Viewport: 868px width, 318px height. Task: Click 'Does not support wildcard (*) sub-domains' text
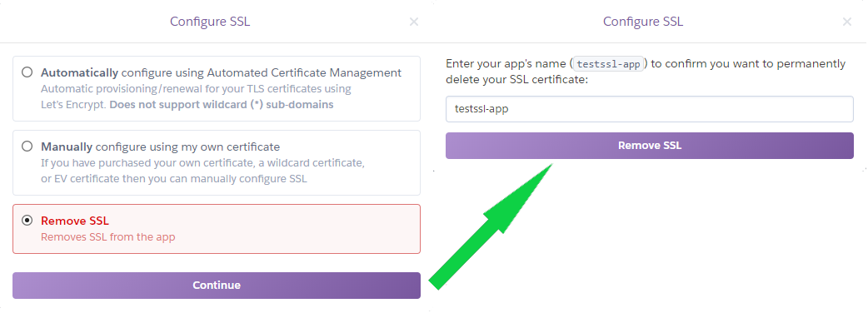coord(222,105)
